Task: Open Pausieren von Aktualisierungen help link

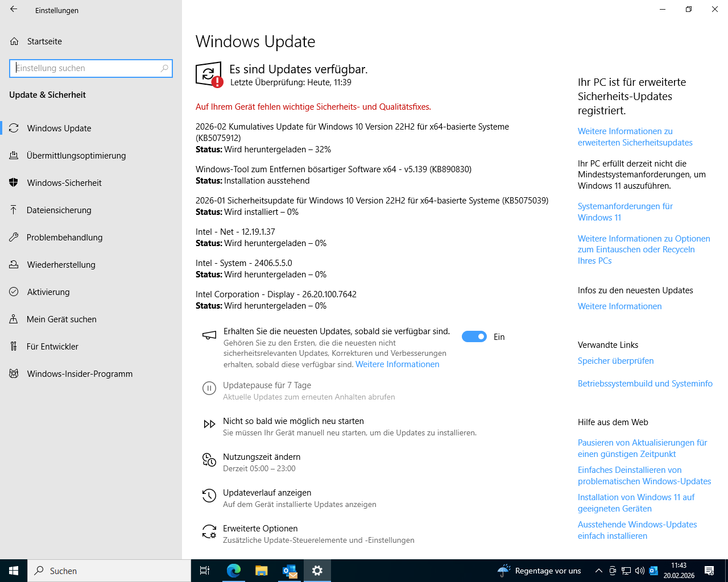Action: 643,448
